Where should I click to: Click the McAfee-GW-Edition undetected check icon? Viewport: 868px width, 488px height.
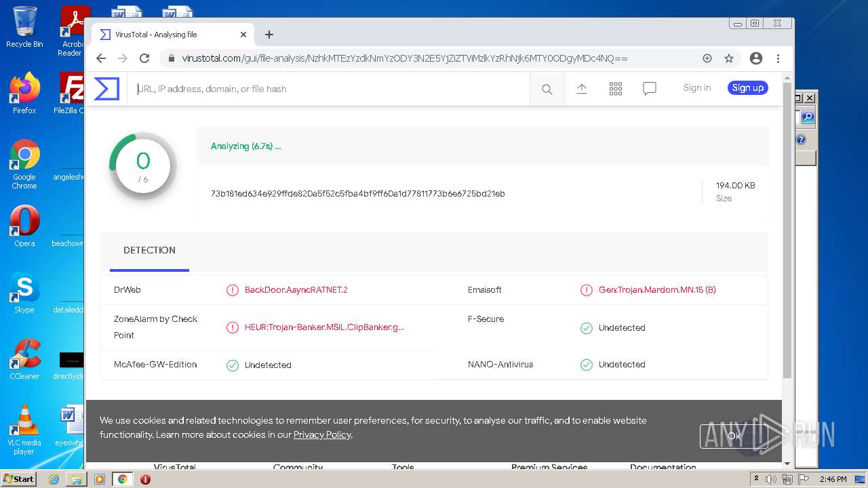coord(233,365)
